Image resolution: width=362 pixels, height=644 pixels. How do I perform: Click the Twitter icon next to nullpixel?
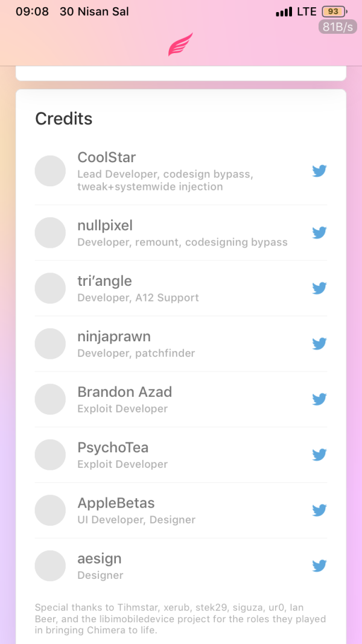319,232
